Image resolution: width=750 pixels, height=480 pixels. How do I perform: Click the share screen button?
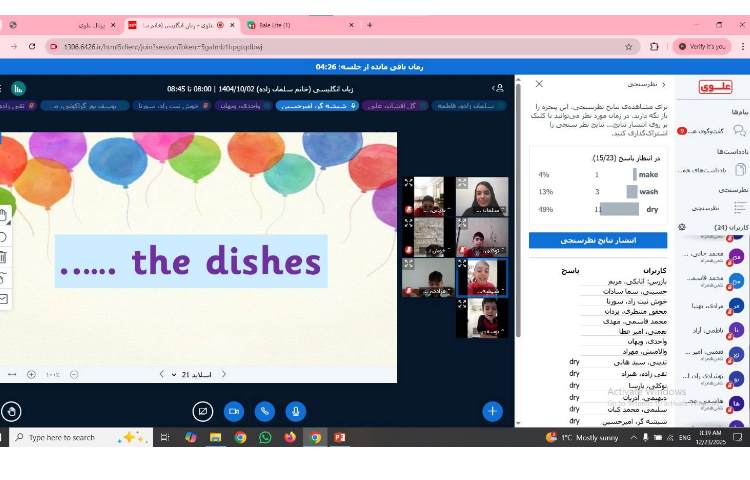click(x=203, y=411)
